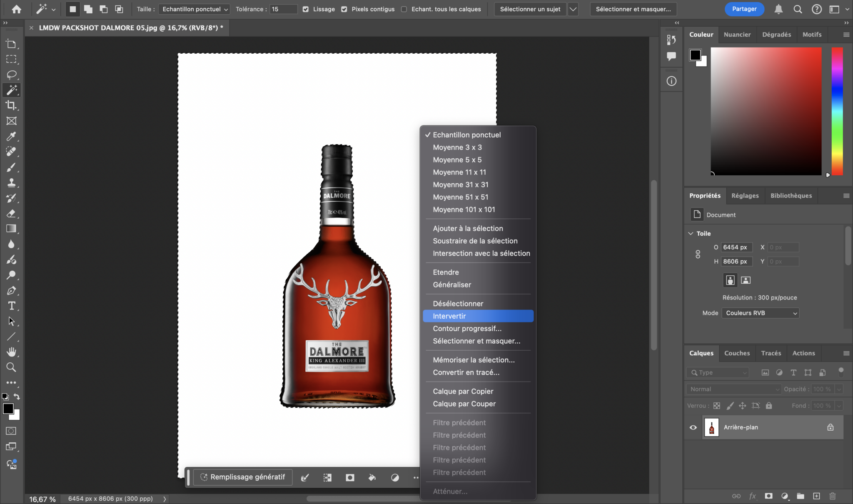853x504 pixels.
Task: Enable Echant. tous les calques
Action: point(404,9)
